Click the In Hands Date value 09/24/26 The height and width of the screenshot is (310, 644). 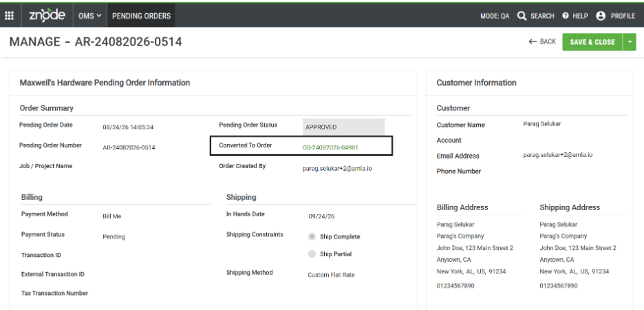(x=321, y=216)
